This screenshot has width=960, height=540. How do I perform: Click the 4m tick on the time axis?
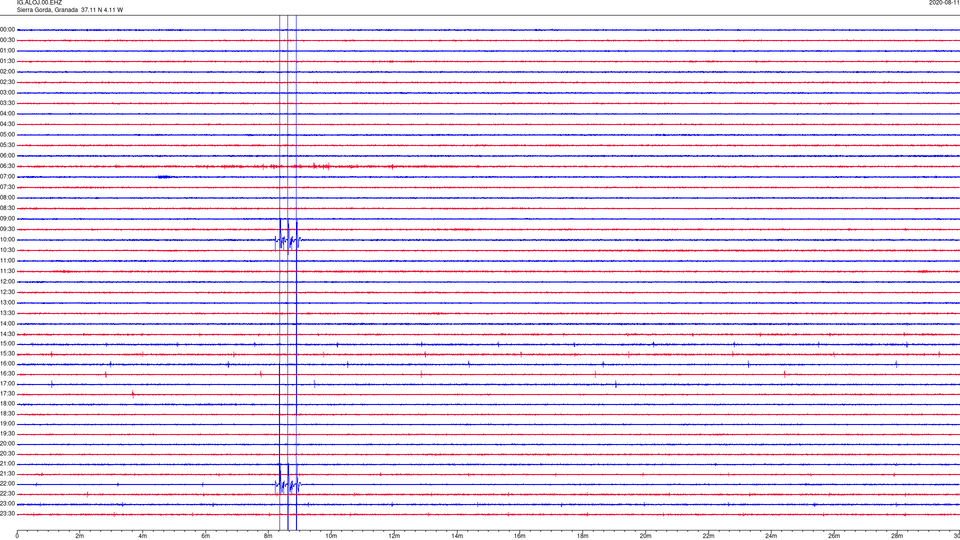click(x=143, y=536)
